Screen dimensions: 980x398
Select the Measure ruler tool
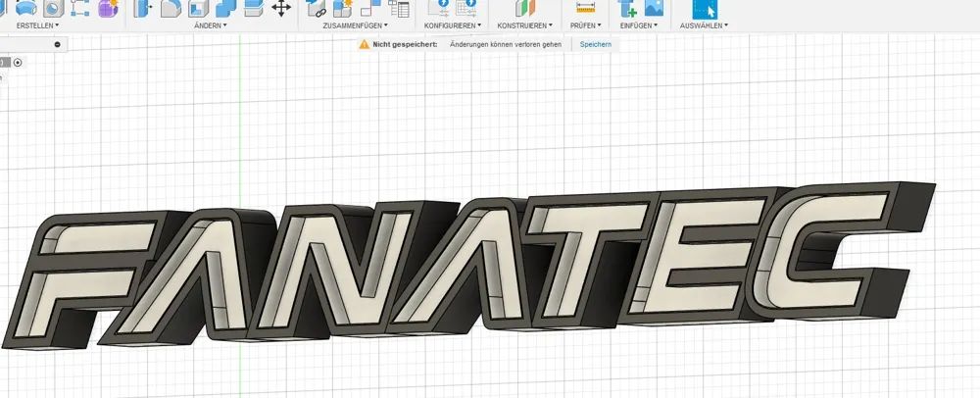(x=586, y=8)
